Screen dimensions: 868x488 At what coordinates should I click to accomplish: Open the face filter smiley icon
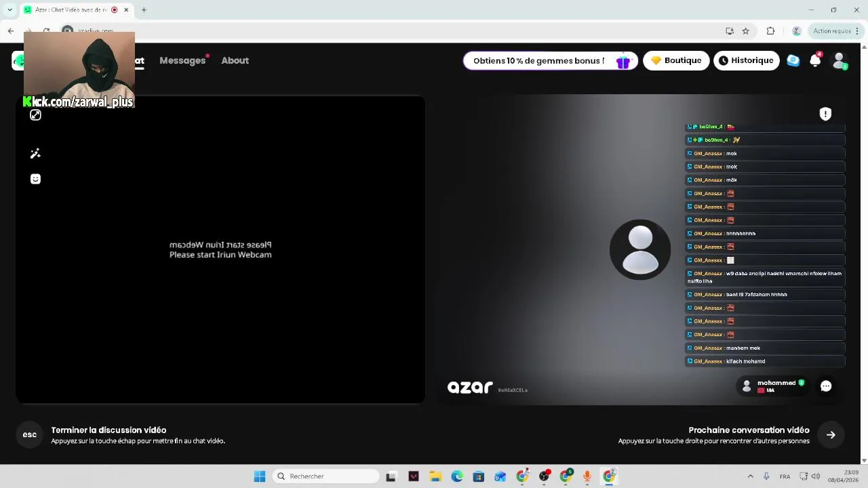pyautogui.click(x=35, y=179)
